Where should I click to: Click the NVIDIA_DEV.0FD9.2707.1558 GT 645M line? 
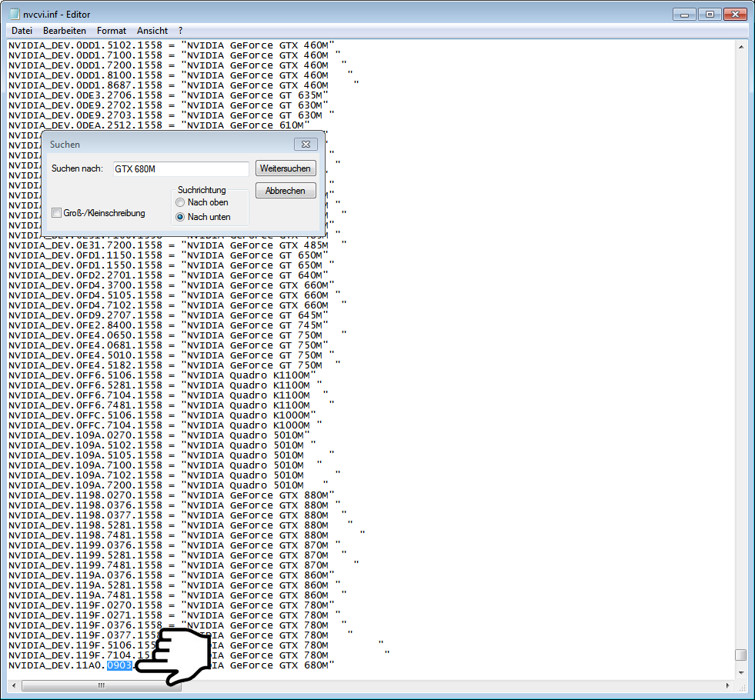pyautogui.click(x=168, y=315)
